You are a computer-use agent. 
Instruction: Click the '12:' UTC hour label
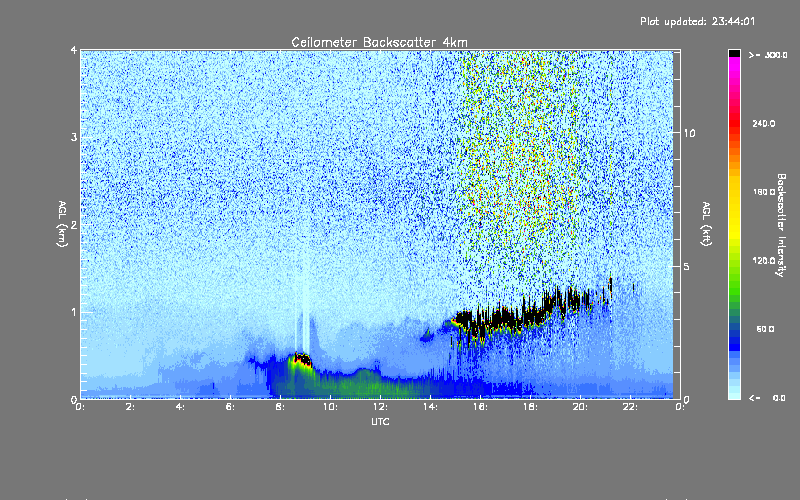coord(380,407)
